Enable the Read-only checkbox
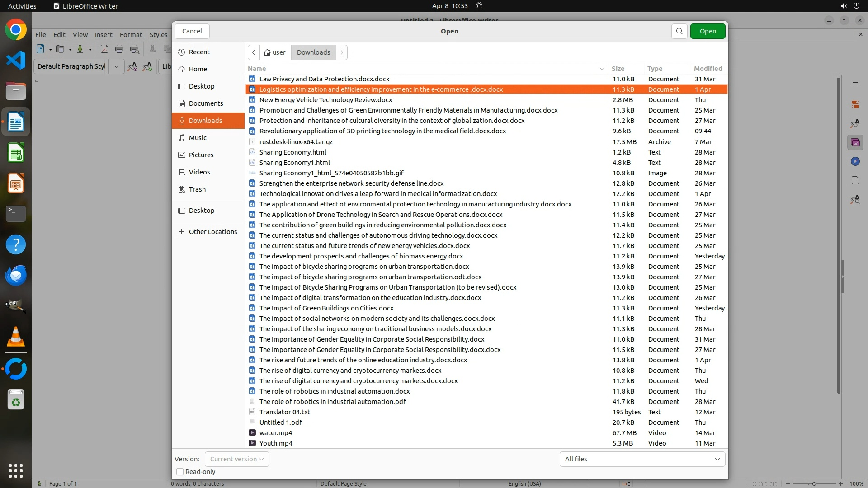Viewport: 868px width, 488px height. click(x=180, y=472)
